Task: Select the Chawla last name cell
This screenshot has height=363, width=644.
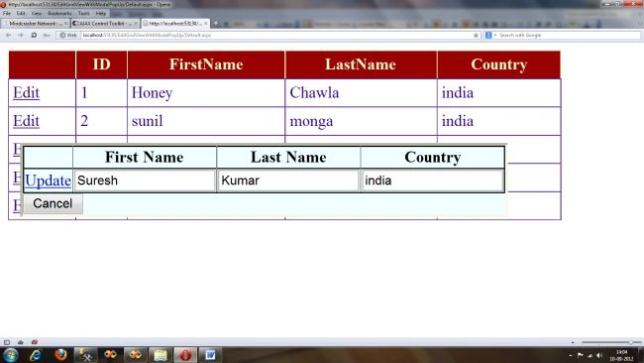Action: 361,93
